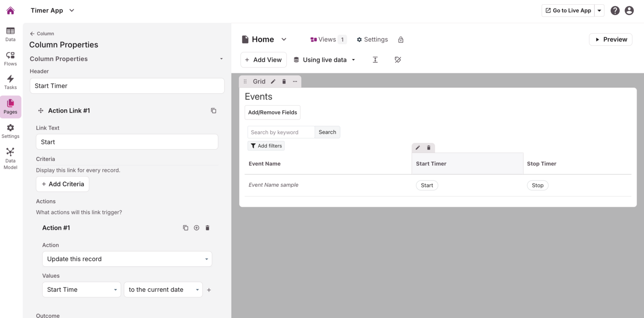644x318 pixels.
Task: Click the Link Text input field
Action: (127, 142)
